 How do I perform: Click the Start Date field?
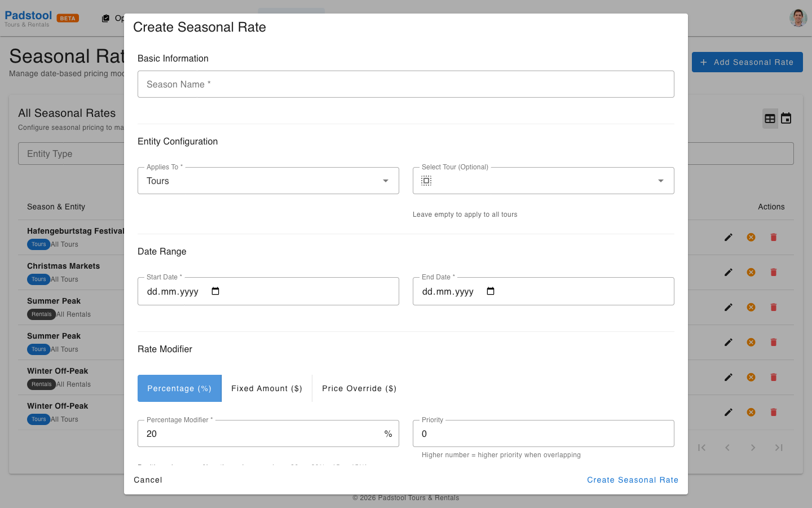(x=268, y=291)
